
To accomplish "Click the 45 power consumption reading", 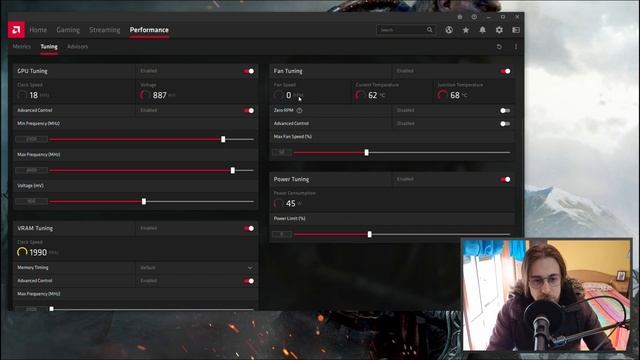I will click(x=291, y=203).
